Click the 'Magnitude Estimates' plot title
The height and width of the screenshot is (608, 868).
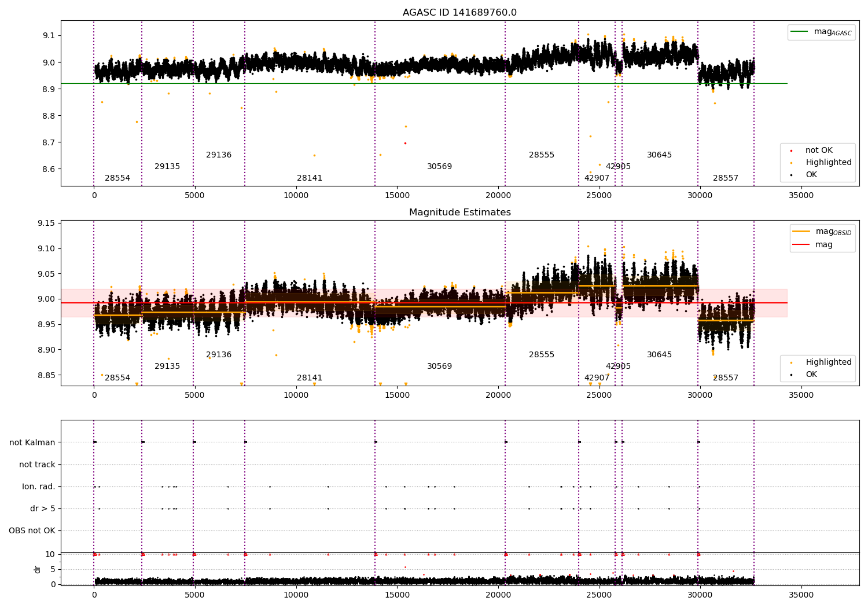coord(459,212)
